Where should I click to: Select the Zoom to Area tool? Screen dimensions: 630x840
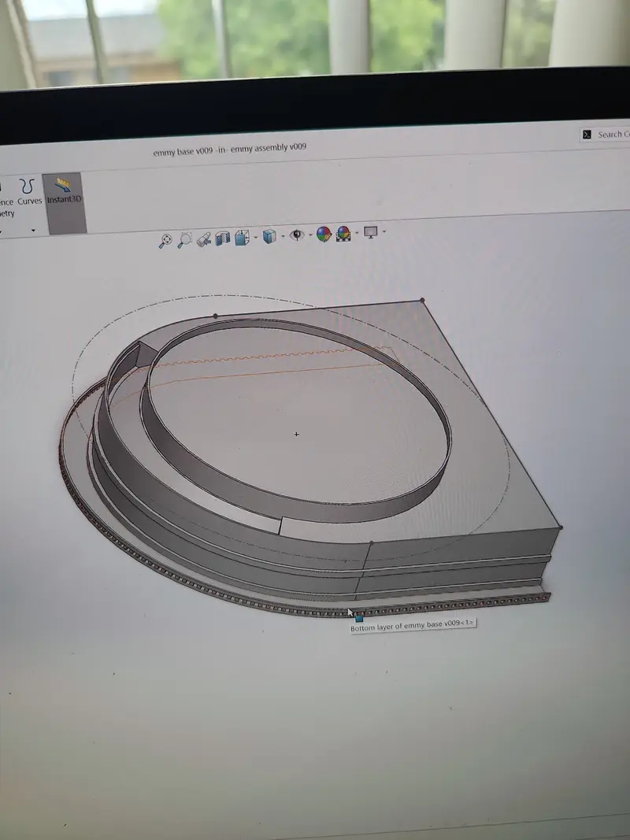184,239
